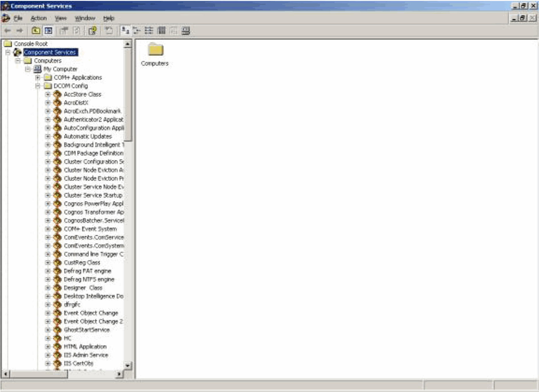Image resolution: width=539 pixels, height=392 pixels.
Task: Select the COM+ Applications label
Action: coord(78,78)
